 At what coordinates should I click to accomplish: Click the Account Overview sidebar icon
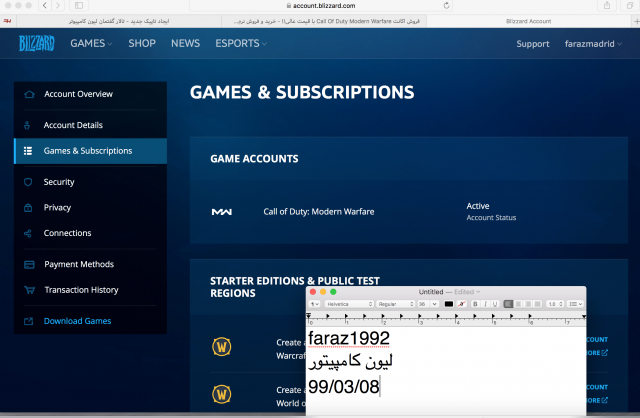28,94
